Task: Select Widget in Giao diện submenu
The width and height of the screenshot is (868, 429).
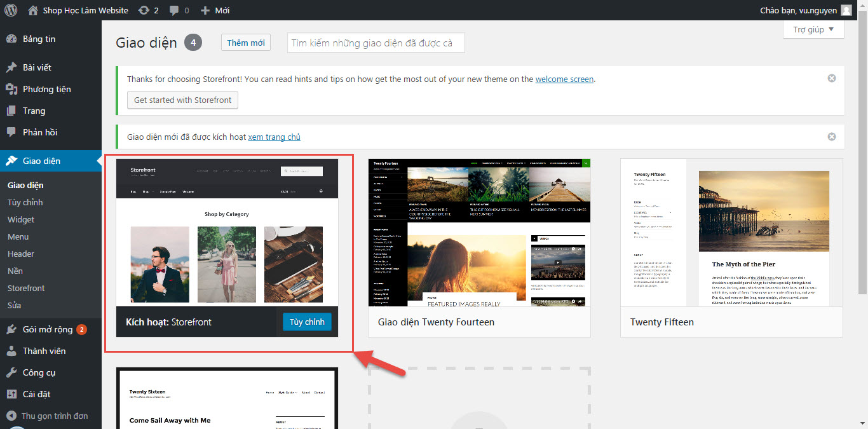Action: click(x=21, y=219)
